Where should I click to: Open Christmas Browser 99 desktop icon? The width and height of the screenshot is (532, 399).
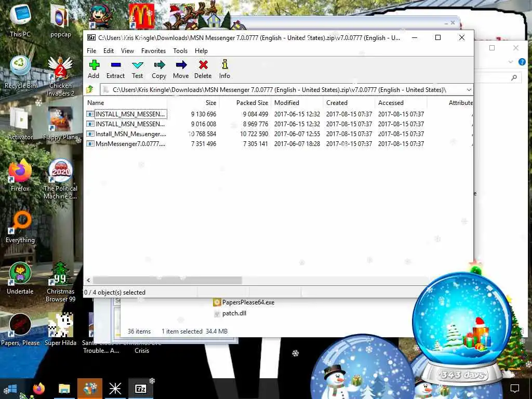[x=60, y=282]
